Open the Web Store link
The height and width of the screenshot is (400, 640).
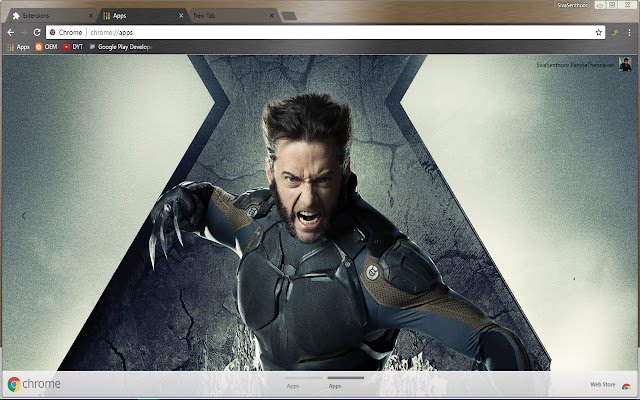point(602,384)
